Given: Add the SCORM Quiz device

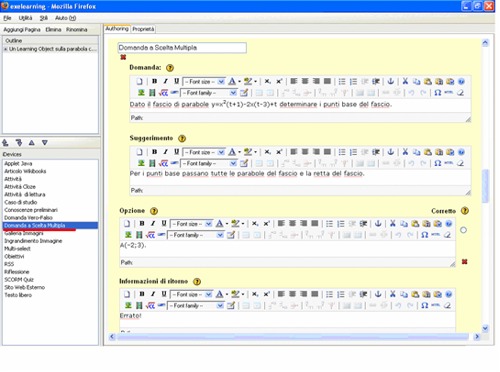Looking at the screenshot, I should (19, 279).
